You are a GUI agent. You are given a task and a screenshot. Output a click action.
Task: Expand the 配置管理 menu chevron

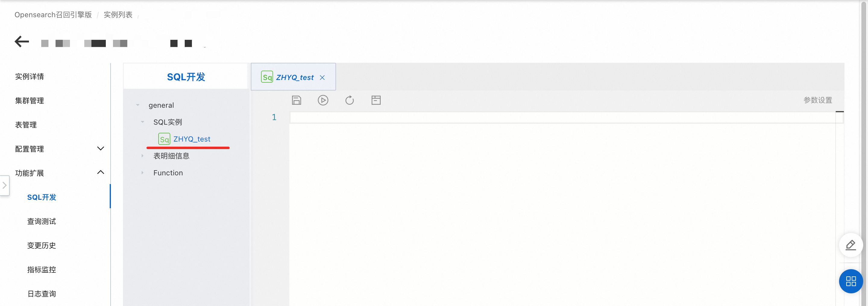(x=100, y=148)
